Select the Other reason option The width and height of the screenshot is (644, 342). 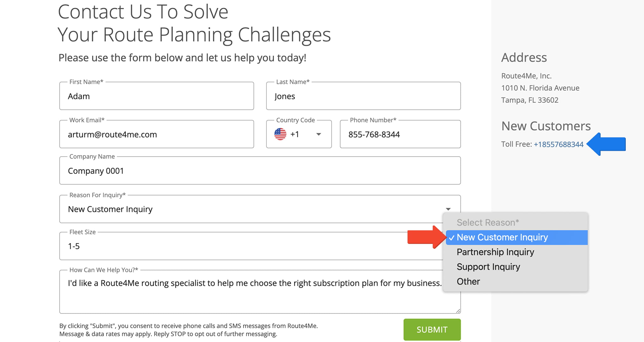[468, 282]
